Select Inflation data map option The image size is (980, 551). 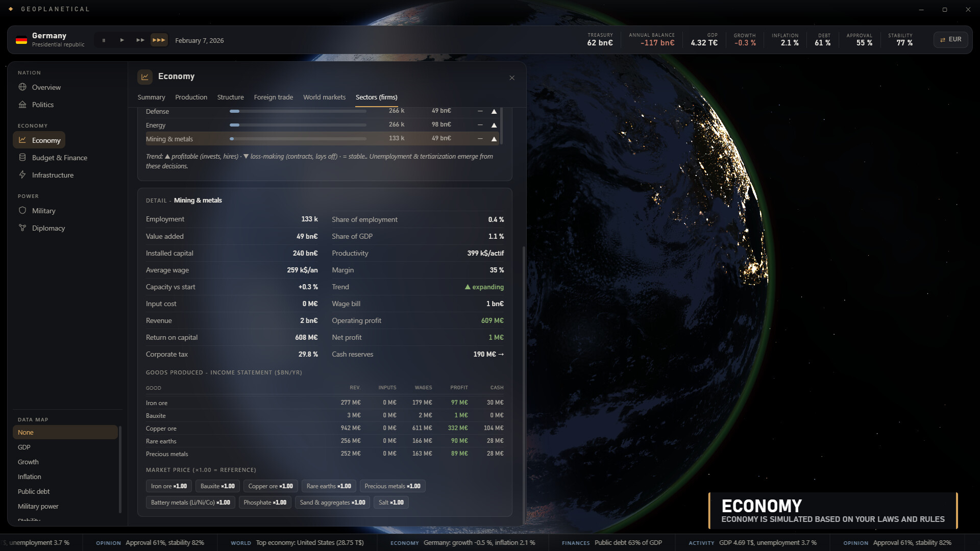click(x=65, y=477)
